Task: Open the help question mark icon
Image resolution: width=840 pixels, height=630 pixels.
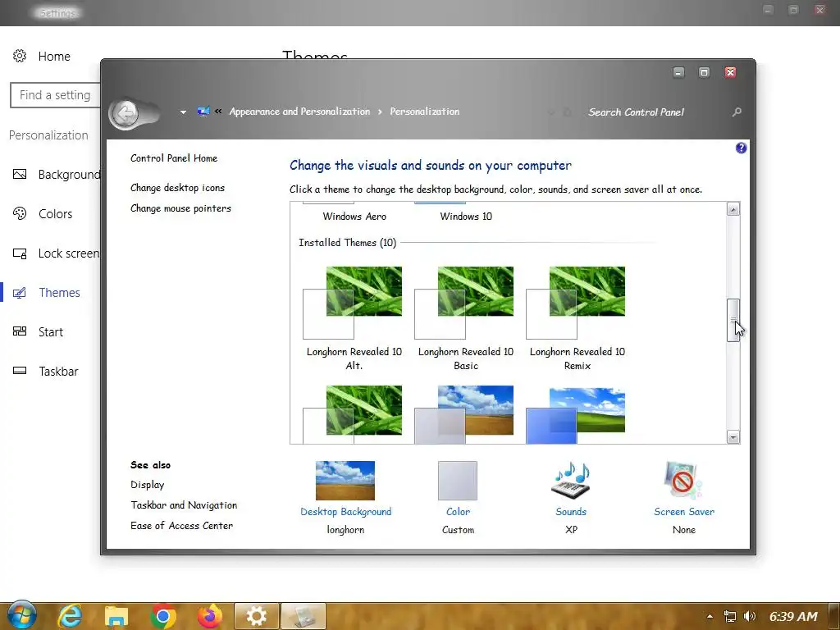Action: (741, 148)
